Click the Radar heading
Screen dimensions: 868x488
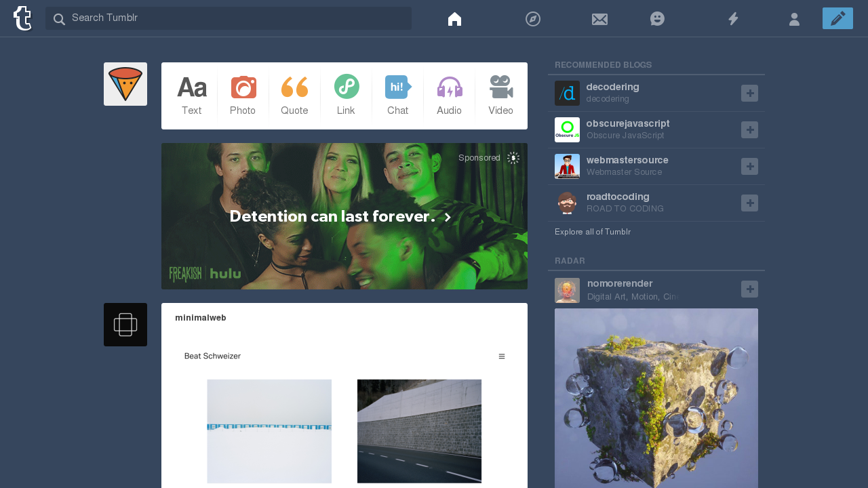[x=570, y=261]
